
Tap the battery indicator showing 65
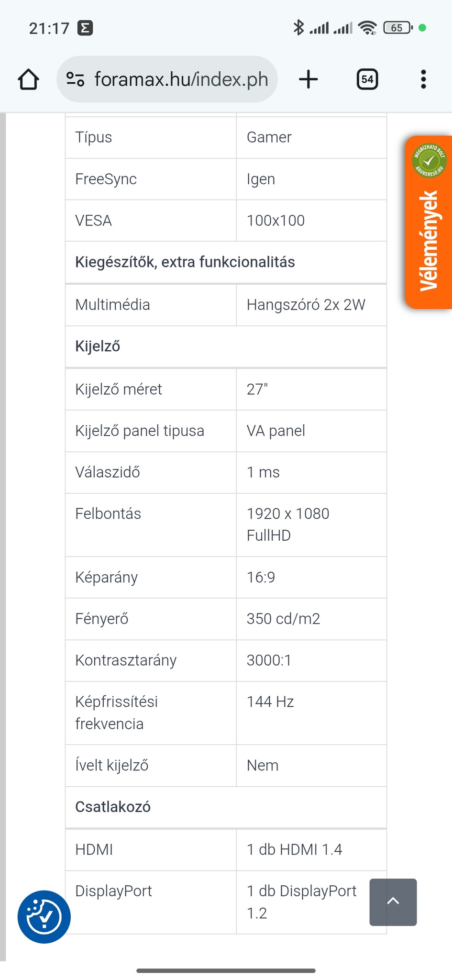pos(397,28)
